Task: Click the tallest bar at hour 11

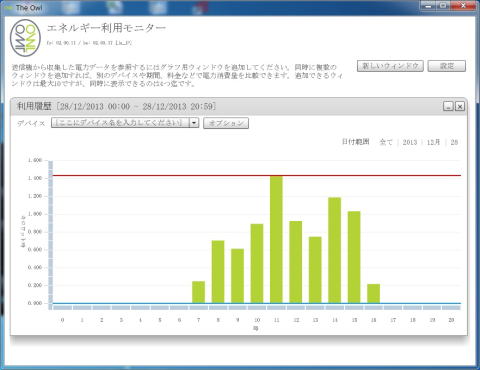Action: tap(276, 239)
